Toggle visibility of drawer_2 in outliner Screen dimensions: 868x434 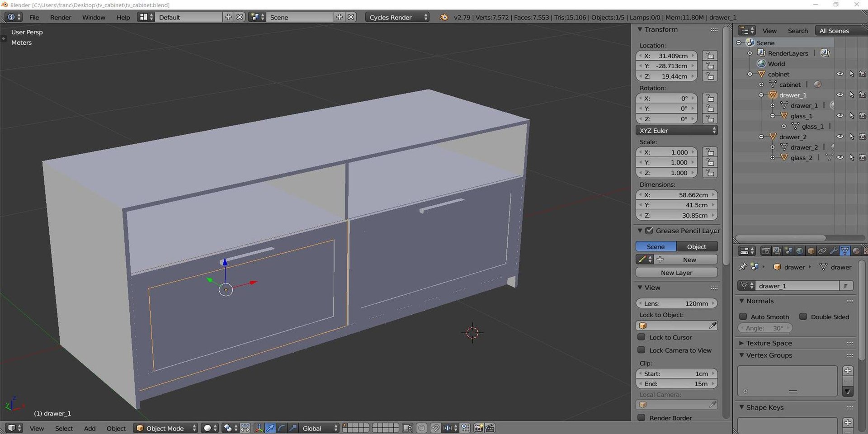click(x=840, y=137)
